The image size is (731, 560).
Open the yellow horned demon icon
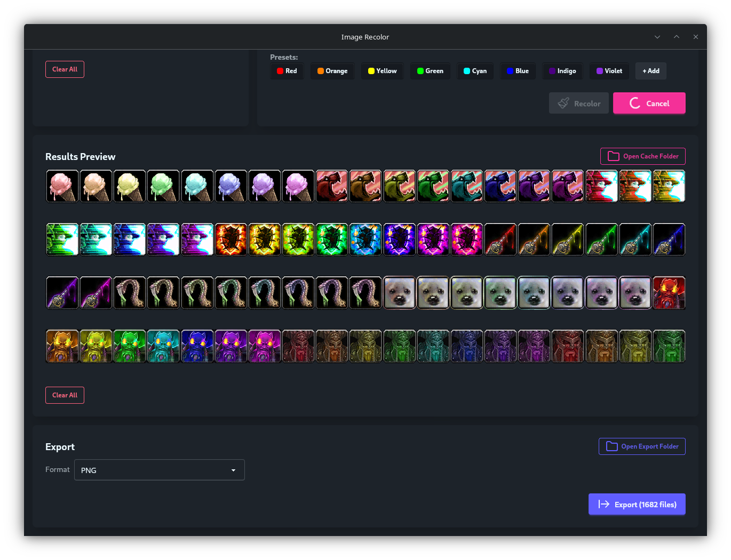pos(96,346)
